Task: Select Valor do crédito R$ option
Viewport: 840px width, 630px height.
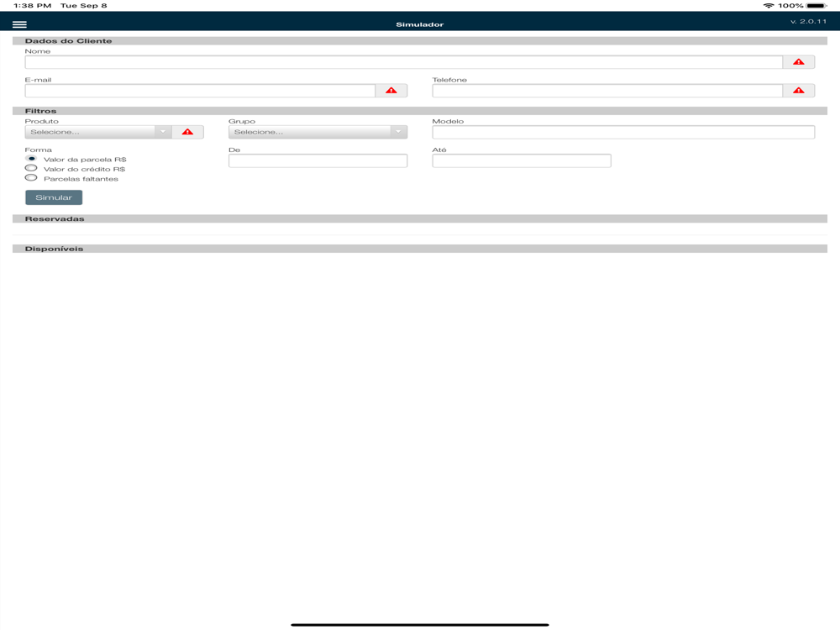Action: pyautogui.click(x=31, y=169)
